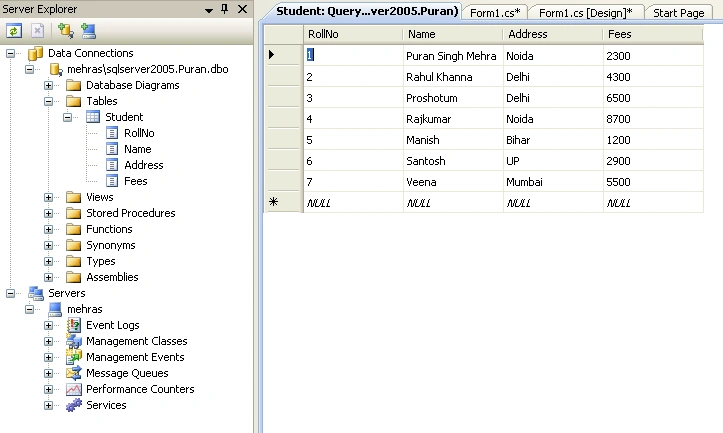Expand the Functions node
This screenshot has width=723, height=433.
pyautogui.click(x=48, y=229)
